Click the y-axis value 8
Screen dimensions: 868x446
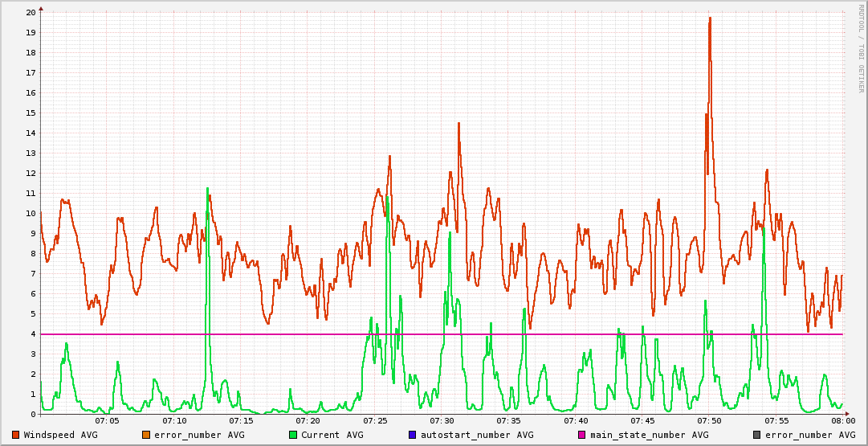tap(33, 254)
